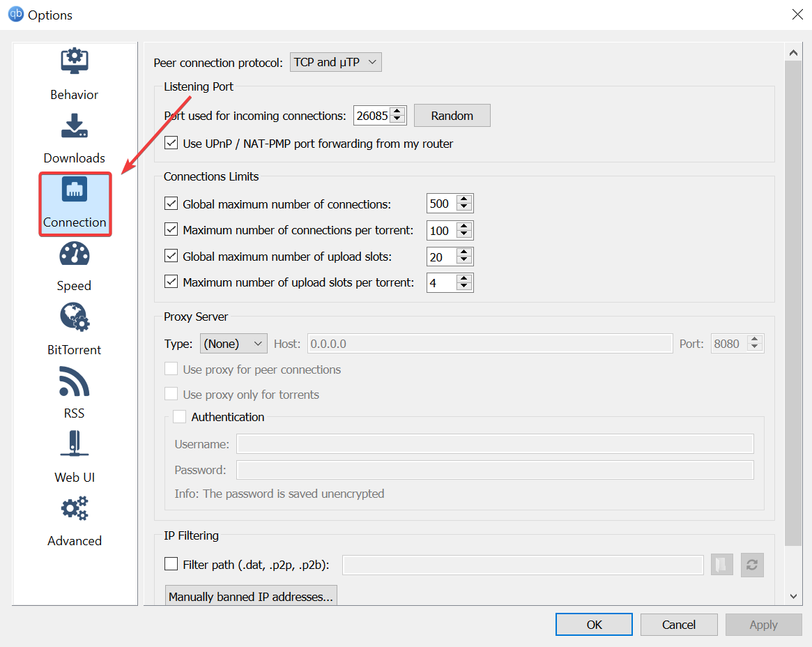Refresh the IP filter list

[752, 565]
